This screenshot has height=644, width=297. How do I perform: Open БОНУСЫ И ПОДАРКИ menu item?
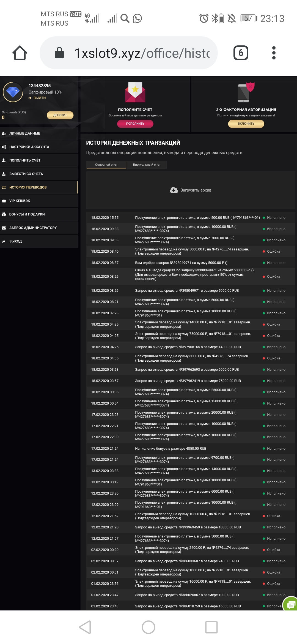pyautogui.click(x=39, y=214)
